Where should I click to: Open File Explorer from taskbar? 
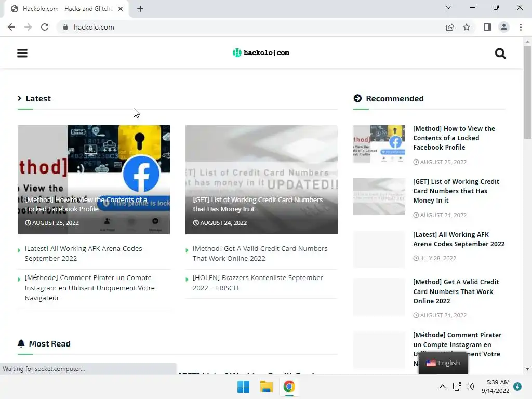[x=267, y=387]
